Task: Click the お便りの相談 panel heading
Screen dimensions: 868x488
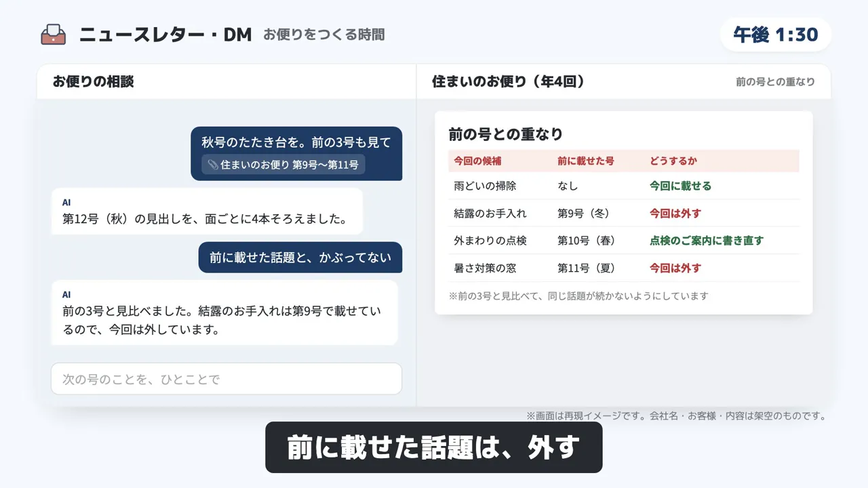Action: tap(94, 81)
